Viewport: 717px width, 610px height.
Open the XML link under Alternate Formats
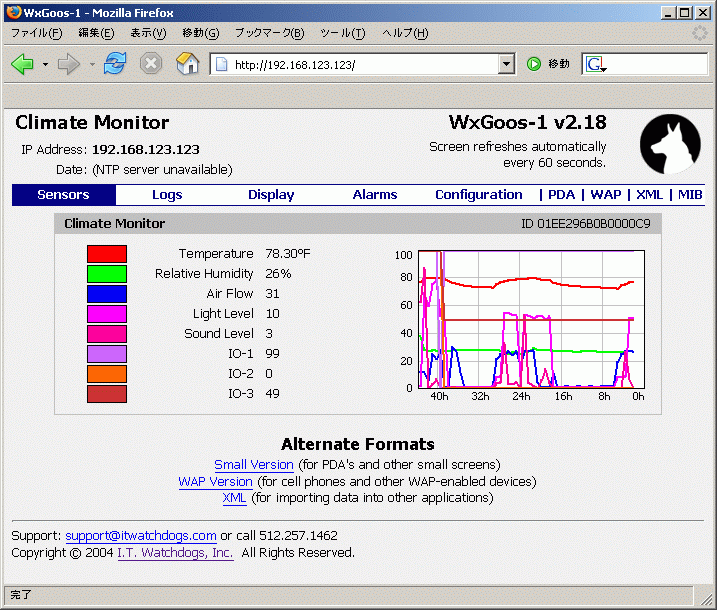tap(234, 498)
